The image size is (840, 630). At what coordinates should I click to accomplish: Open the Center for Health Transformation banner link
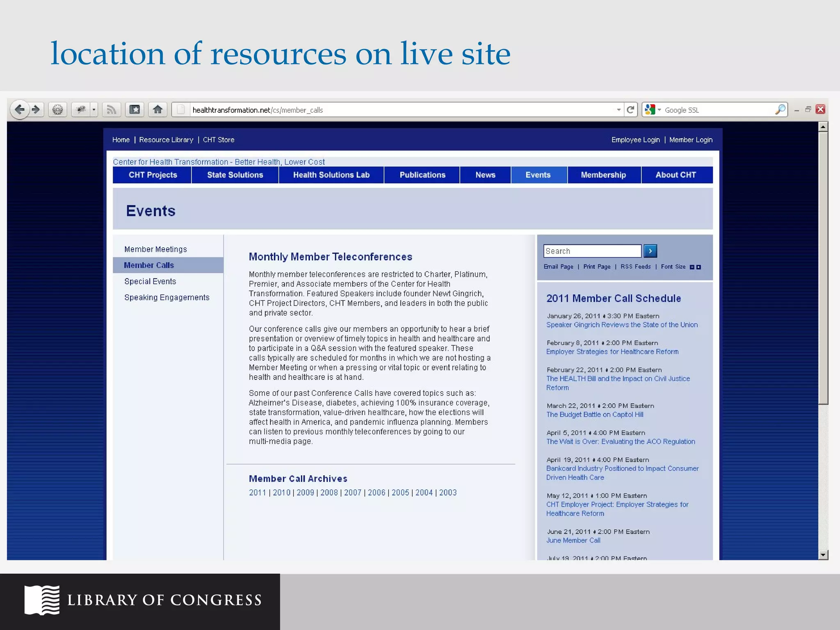(x=219, y=162)
